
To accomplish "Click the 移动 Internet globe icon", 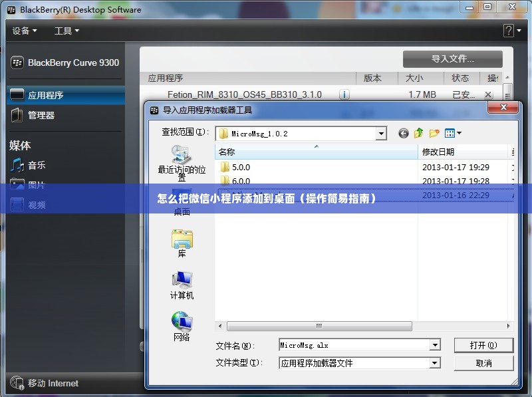I will [17, 383].
